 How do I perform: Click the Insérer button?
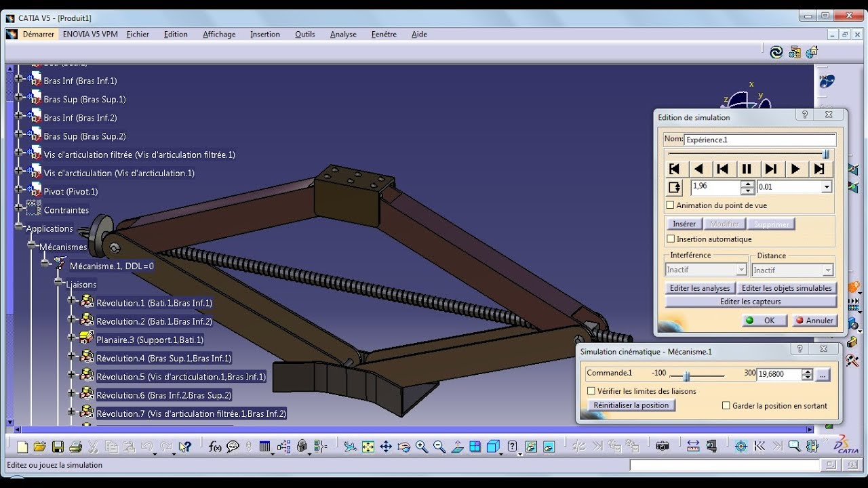(684, 224)
